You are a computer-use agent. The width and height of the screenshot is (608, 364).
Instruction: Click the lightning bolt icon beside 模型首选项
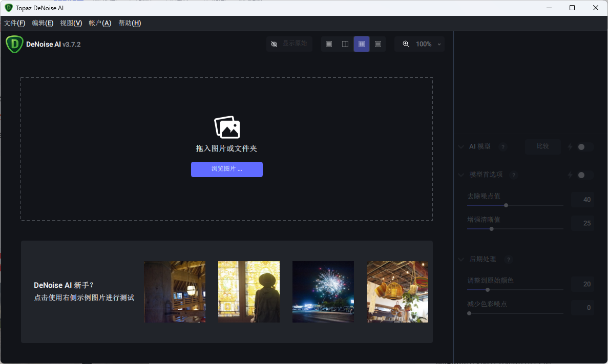(x=570, y=175)
